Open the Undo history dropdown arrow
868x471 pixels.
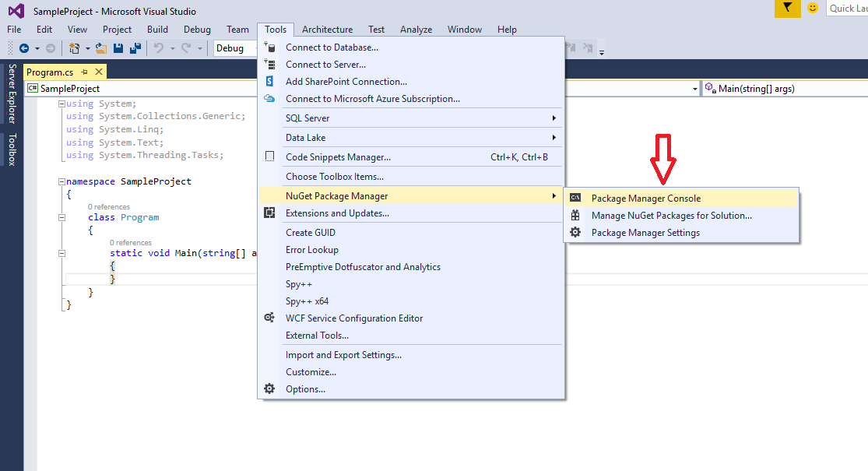coord(172,49)
